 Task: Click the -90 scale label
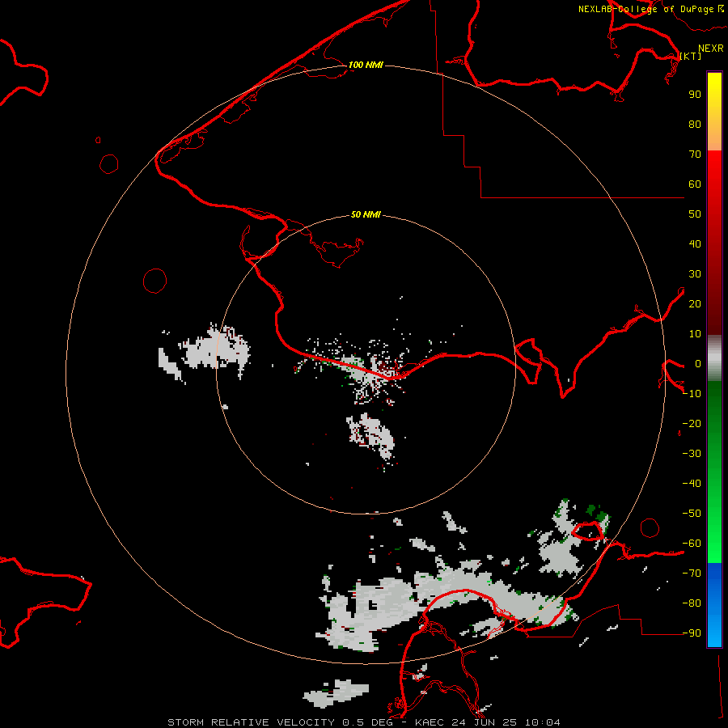tap(692, 633)
